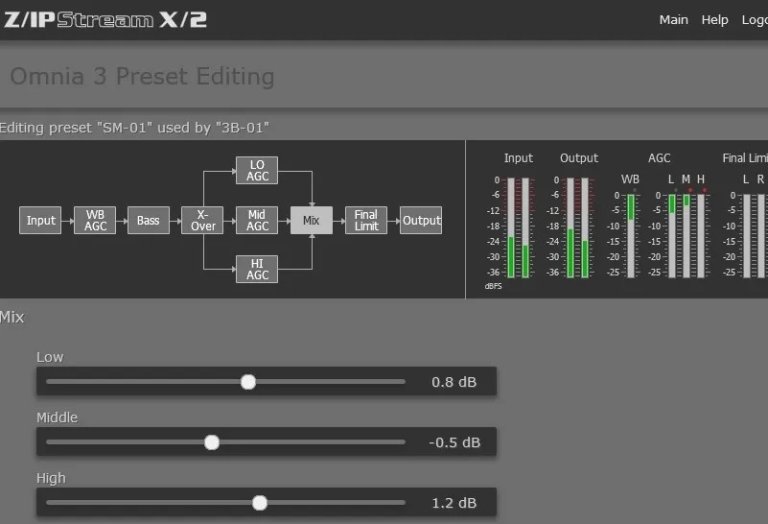768x524 pixels.
Task: Click the Editing preset "SM-01" text line
Action: click(134, 128)
